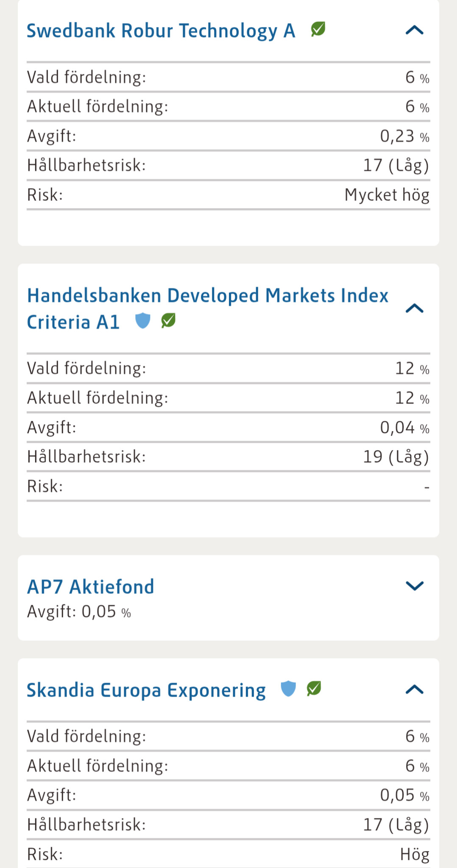Viewport: 457px width, 868px height.
Task: Collapse the Handelsbanken Developed Markets Index card
Action: click(415, 308)
